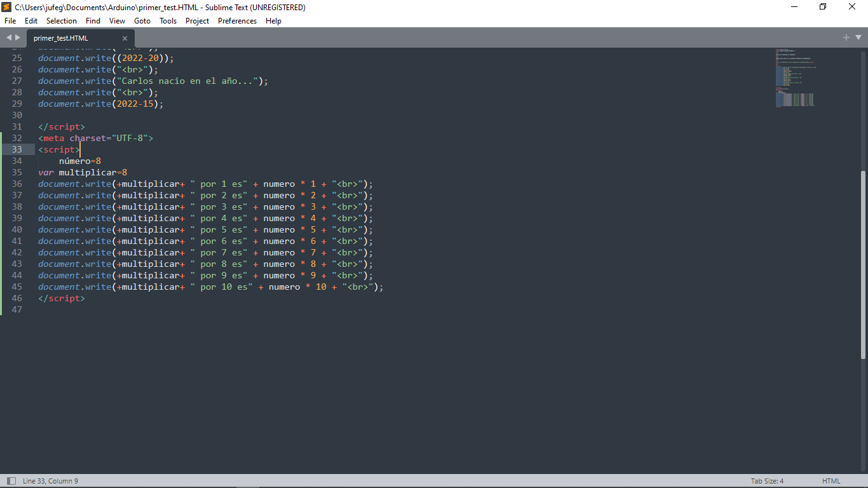The image size is (868, 488).
Task: Open the tab list dropdown arrow
Action: tap(858, 37)
